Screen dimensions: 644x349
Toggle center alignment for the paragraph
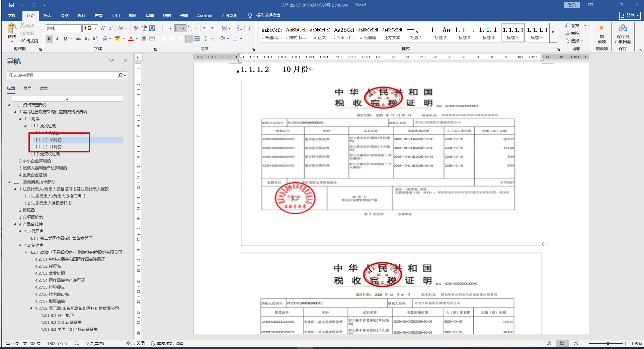tap(173, 38)
